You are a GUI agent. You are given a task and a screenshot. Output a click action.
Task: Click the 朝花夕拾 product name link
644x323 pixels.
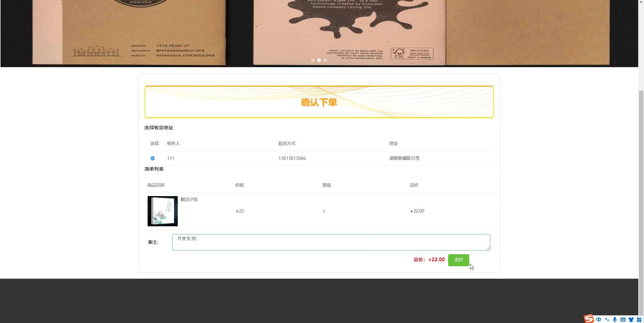189,199
